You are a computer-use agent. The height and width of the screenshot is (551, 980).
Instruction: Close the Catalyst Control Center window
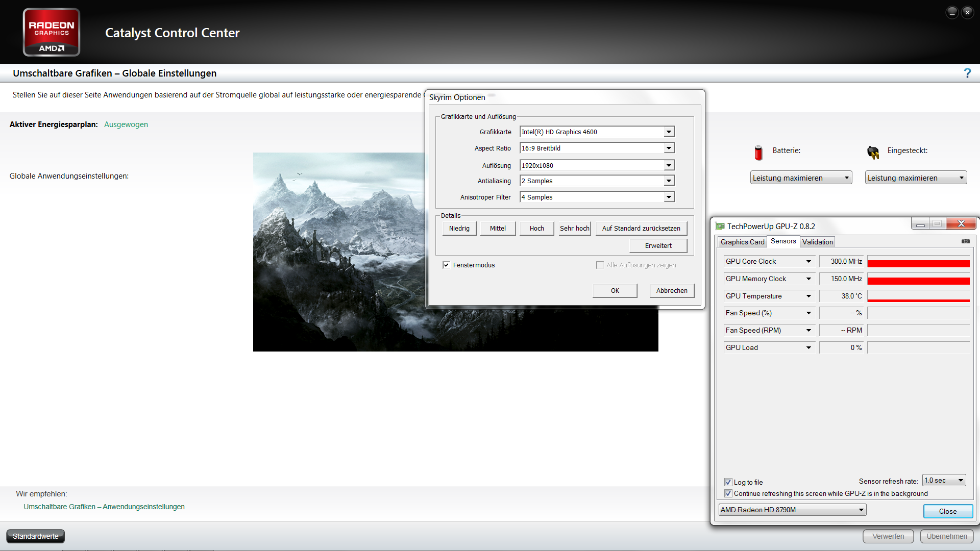[967, 12]
